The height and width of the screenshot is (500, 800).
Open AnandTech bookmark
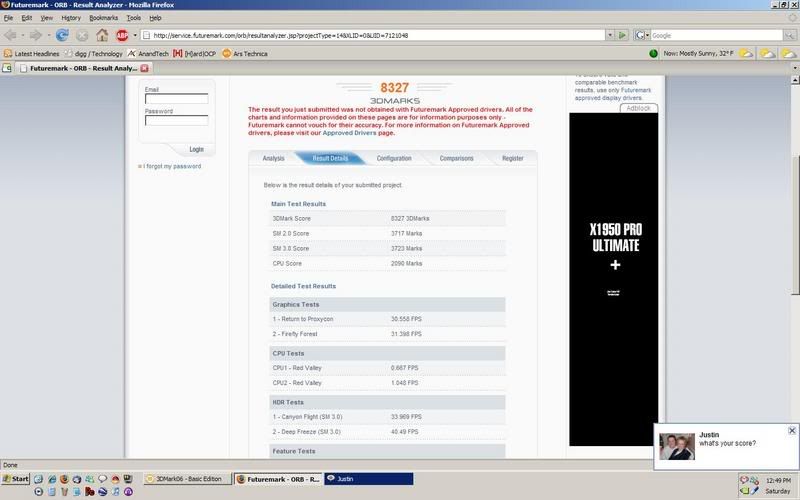pyautogui.click(x=148, y=53)
